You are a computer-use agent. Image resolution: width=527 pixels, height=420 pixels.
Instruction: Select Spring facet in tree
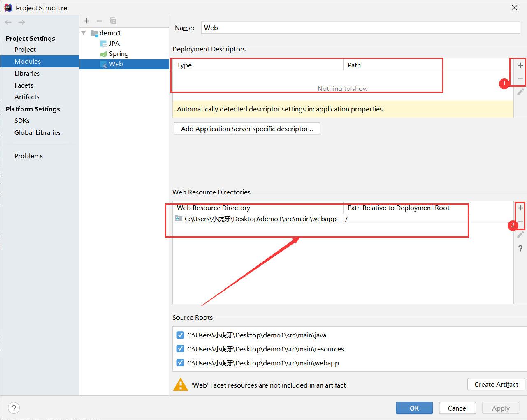[119, 54]
